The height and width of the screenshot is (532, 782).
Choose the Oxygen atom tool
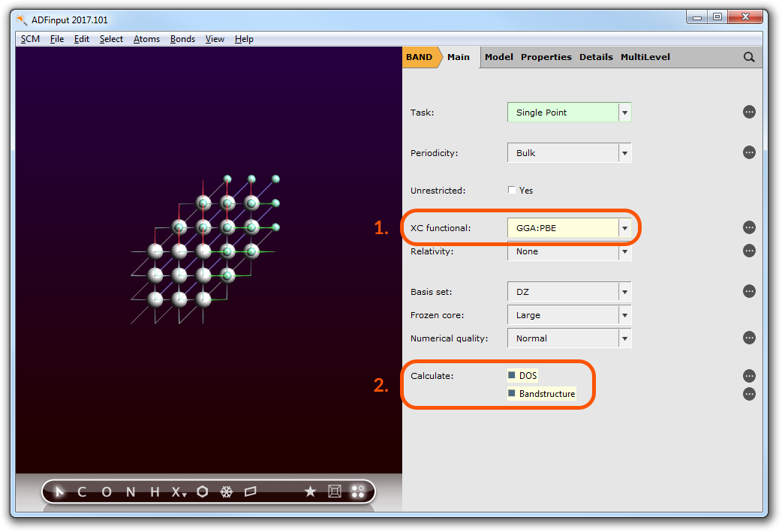click(x=107, y=491)
